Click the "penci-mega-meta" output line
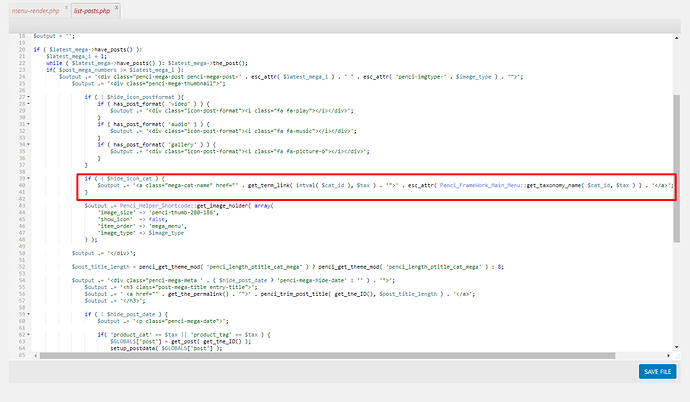Viewport: 690px width, 402px height. 233,280
